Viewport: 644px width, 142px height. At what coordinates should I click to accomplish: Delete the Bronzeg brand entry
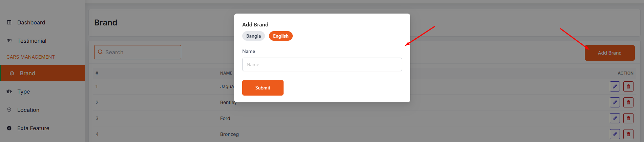click(x=628, y=134)
